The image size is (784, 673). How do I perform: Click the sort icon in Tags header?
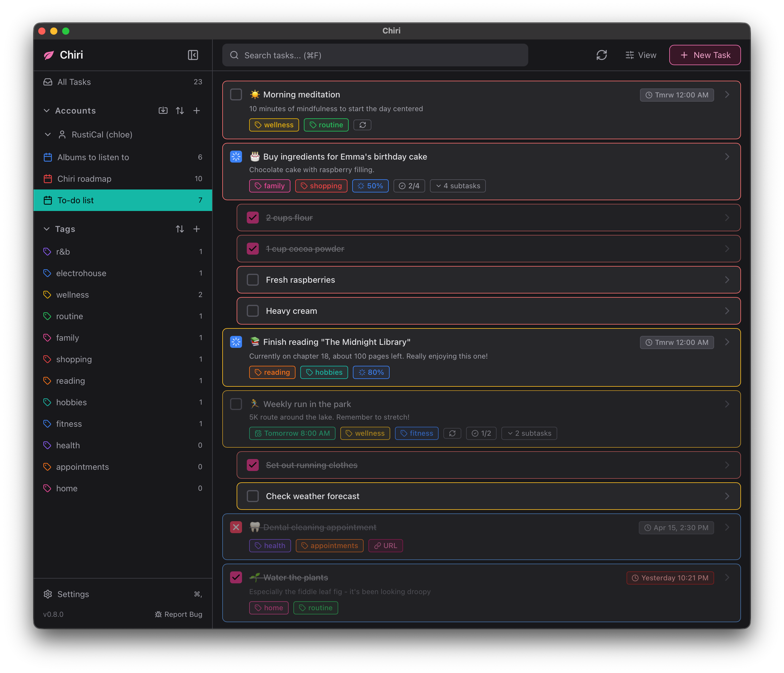coord(180,229)
